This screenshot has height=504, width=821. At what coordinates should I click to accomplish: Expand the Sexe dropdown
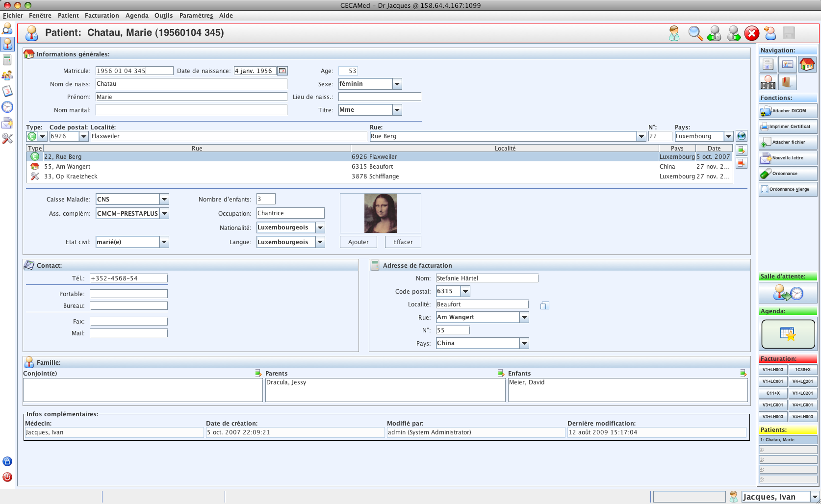[x=397, y=84]
